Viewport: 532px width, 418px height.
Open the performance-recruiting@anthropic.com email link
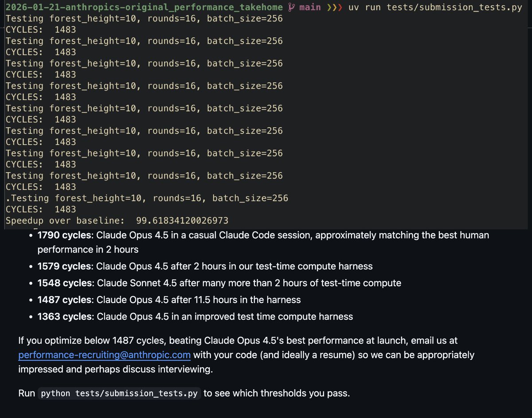105,355
